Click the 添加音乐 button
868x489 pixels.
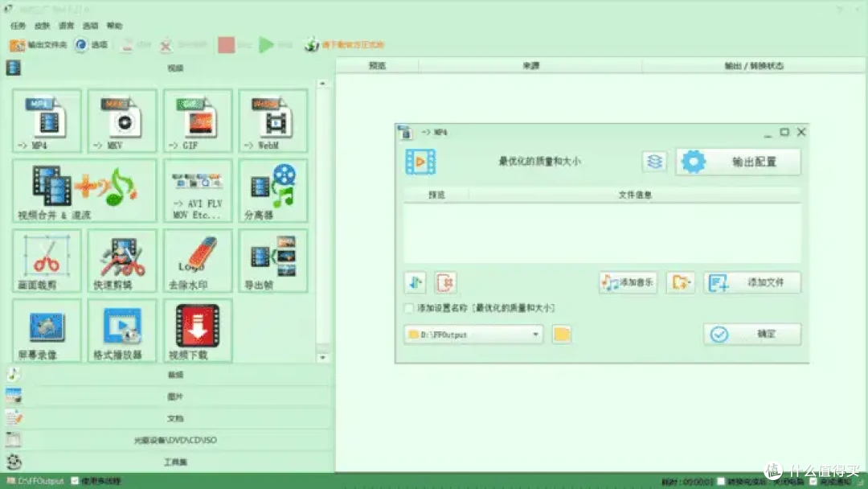click(628, 282)
